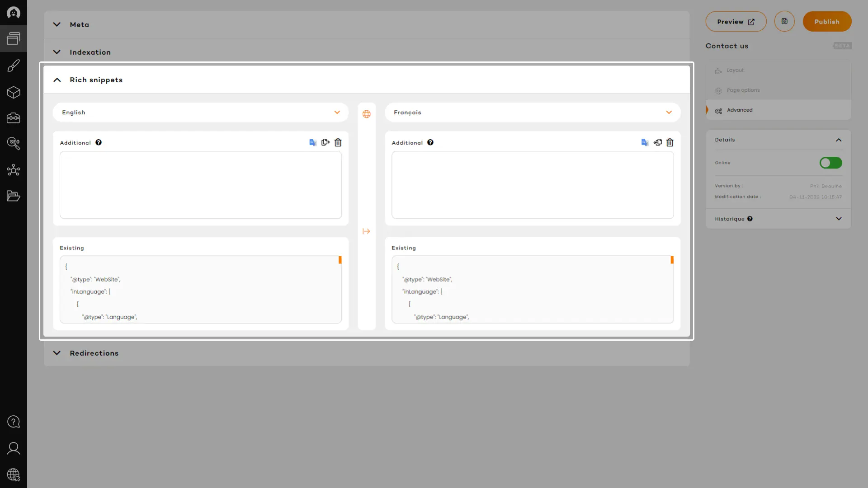
Task: Open the English language dropdown
Action: point(200,113)
